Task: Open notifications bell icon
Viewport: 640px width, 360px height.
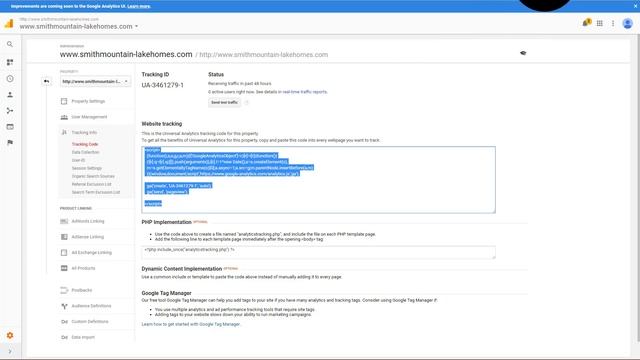Action: [586, 23]
